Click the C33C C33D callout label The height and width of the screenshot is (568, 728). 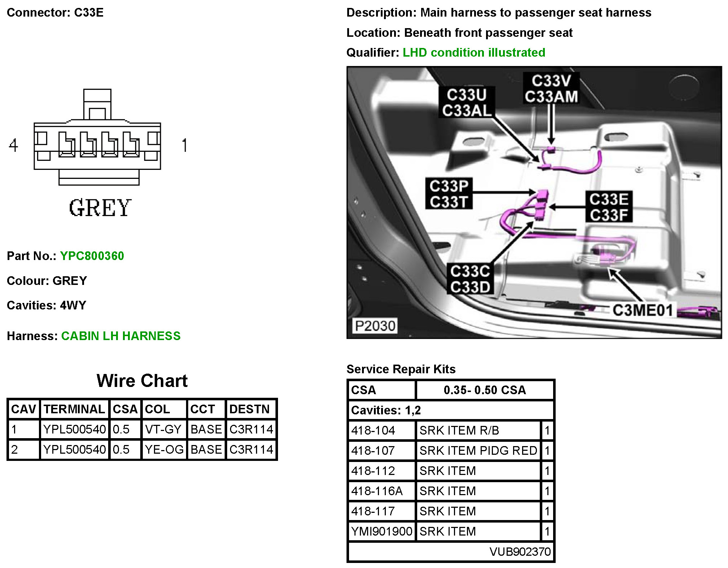(x=470, y=279)
